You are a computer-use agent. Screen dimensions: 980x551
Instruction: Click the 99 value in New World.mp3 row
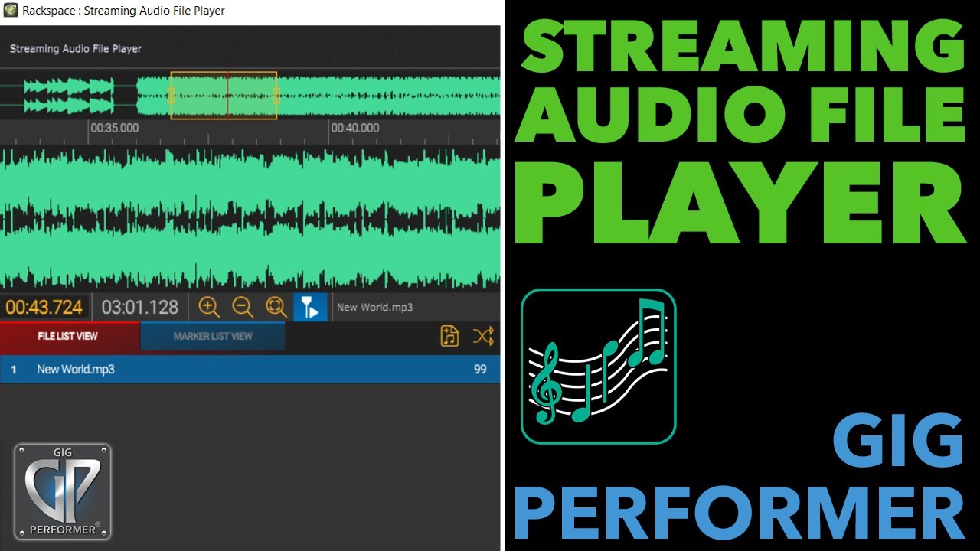pyautogui.click(x=480, y=370)
